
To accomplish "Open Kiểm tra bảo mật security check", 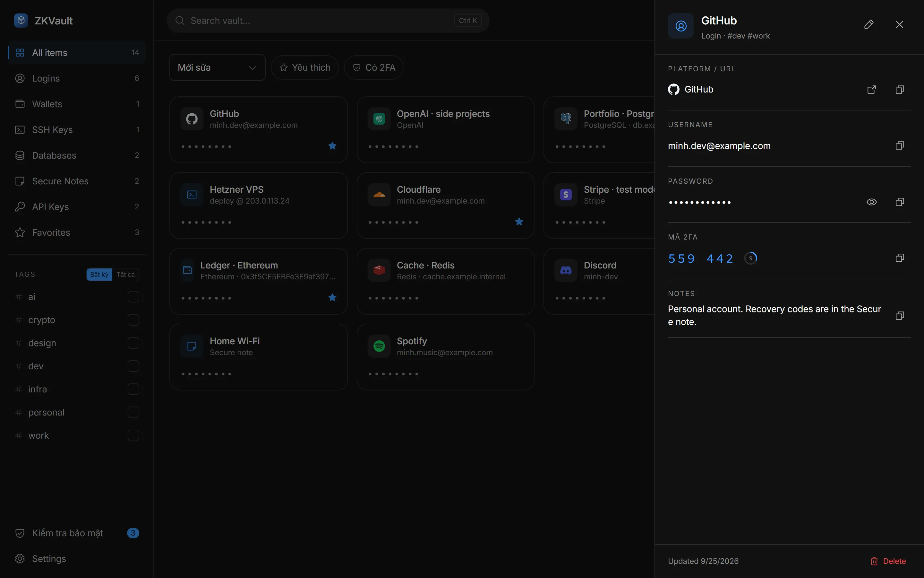I will click(x=76, y=533).
